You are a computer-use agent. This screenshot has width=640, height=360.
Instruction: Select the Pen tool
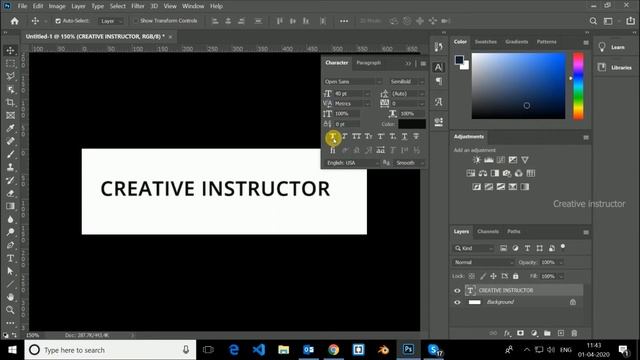tap(10, 245)
